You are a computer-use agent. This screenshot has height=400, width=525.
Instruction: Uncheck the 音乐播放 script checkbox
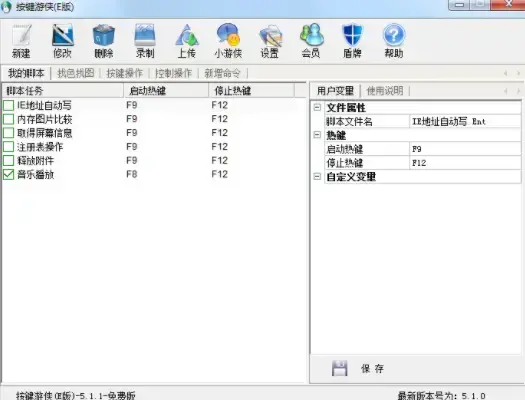click(8, 174)
